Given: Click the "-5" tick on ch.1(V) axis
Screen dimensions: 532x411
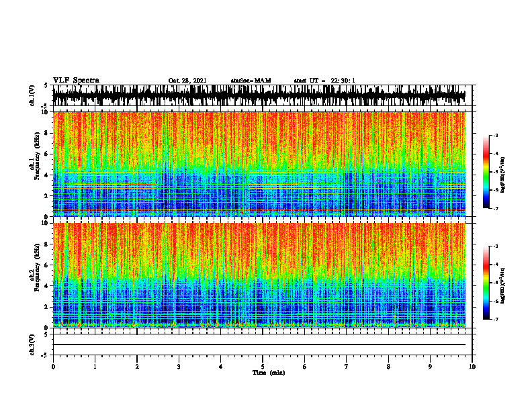Looking at the screenshot, I should (45, 106).
